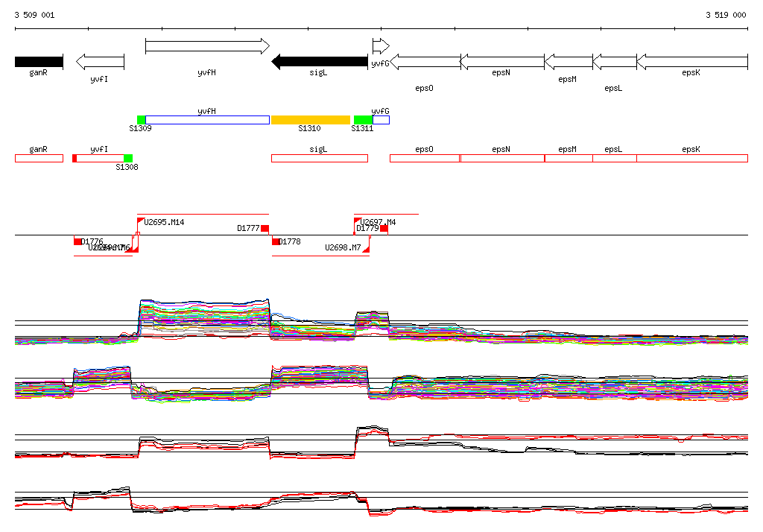763x532 pixels.
Task: Select the green S1311 segment box
Action: [363, 120]
